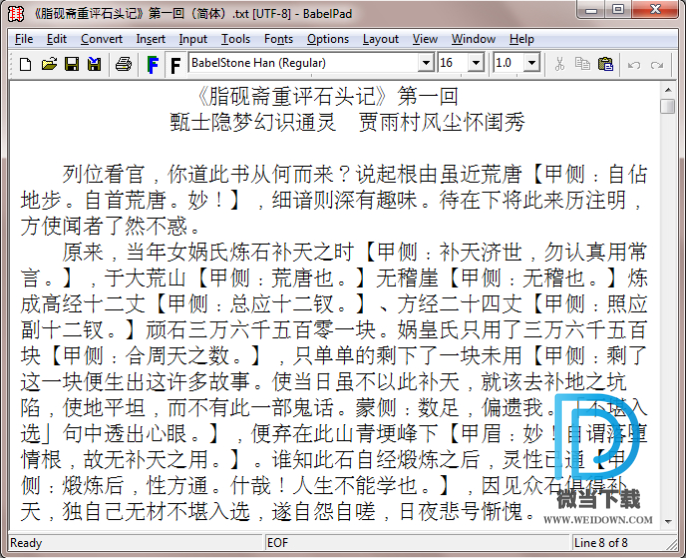
Task: Open the font size dropdown arrow
Action: pos(476,63)
